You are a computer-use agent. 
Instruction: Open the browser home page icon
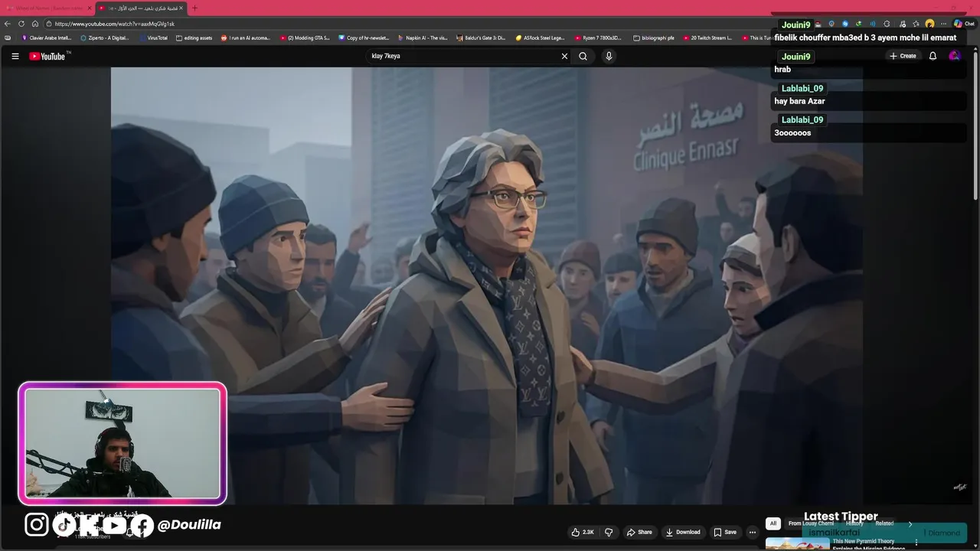point(34,24)
